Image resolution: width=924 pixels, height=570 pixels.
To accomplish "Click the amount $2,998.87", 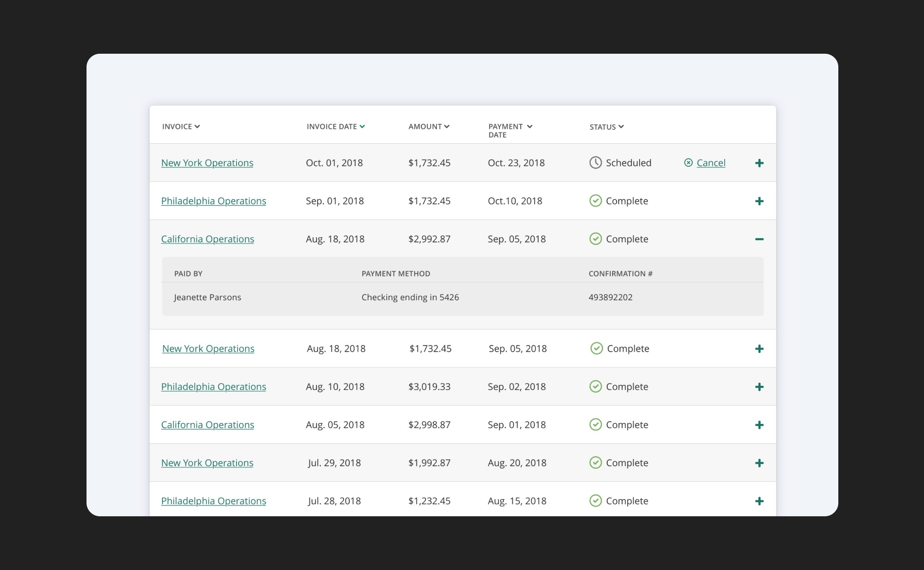I will tap(429, 425).
